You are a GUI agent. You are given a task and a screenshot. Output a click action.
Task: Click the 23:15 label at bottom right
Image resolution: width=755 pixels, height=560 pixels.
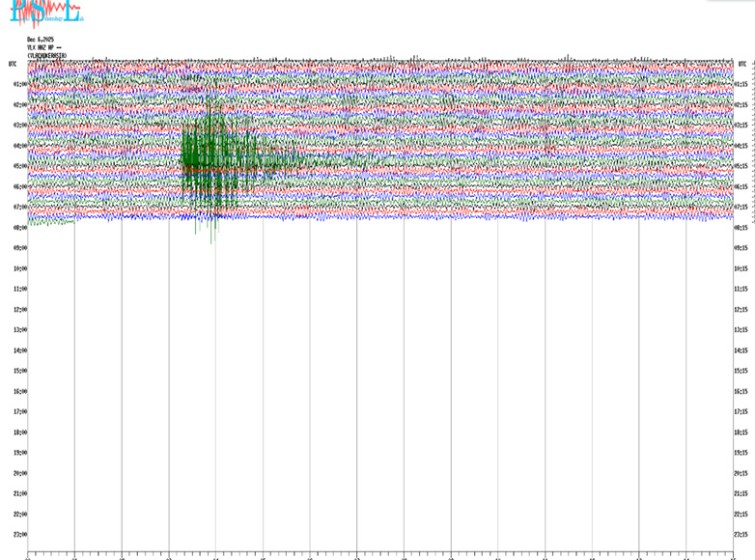(x=741, y=535)
